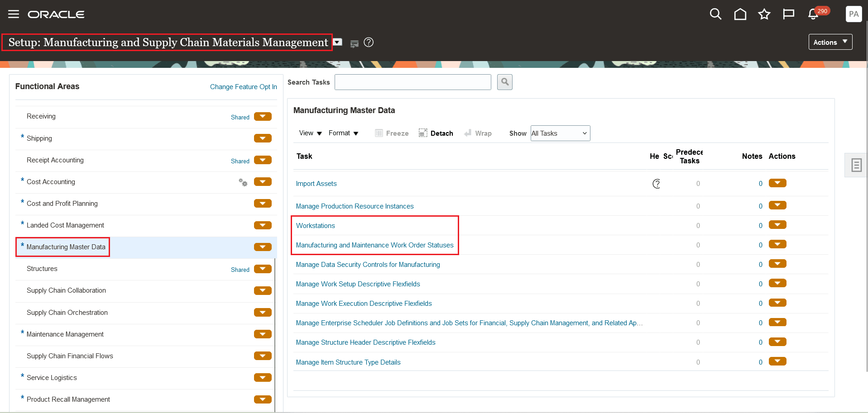Viewport: 868px width, 413px height.
Task: Open the View menu
Action: click(x=311, y=133)
